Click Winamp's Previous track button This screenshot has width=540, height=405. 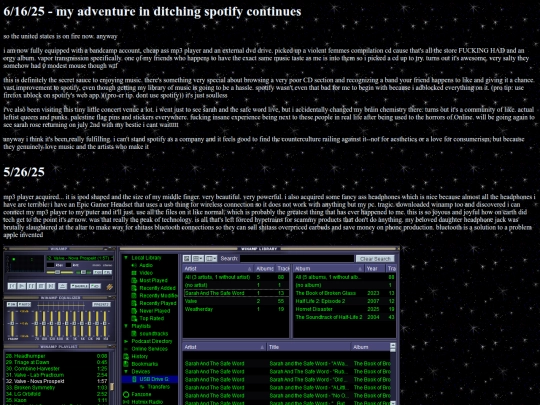[12, 286]
